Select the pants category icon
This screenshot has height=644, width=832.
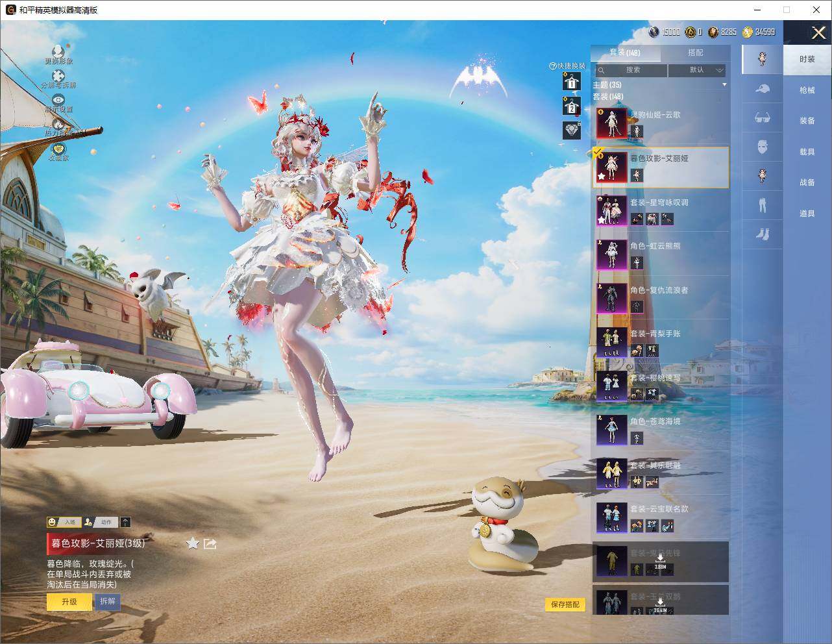point(763,204)
